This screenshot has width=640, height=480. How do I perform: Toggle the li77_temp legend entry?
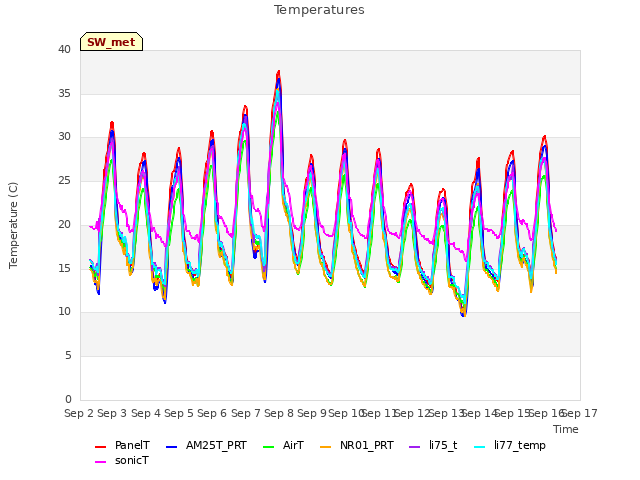coord(510,445)
